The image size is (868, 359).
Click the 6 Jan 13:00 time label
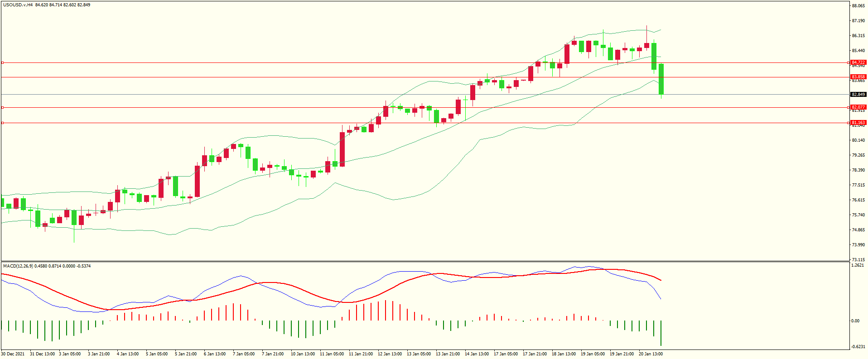tap(215, 354)
